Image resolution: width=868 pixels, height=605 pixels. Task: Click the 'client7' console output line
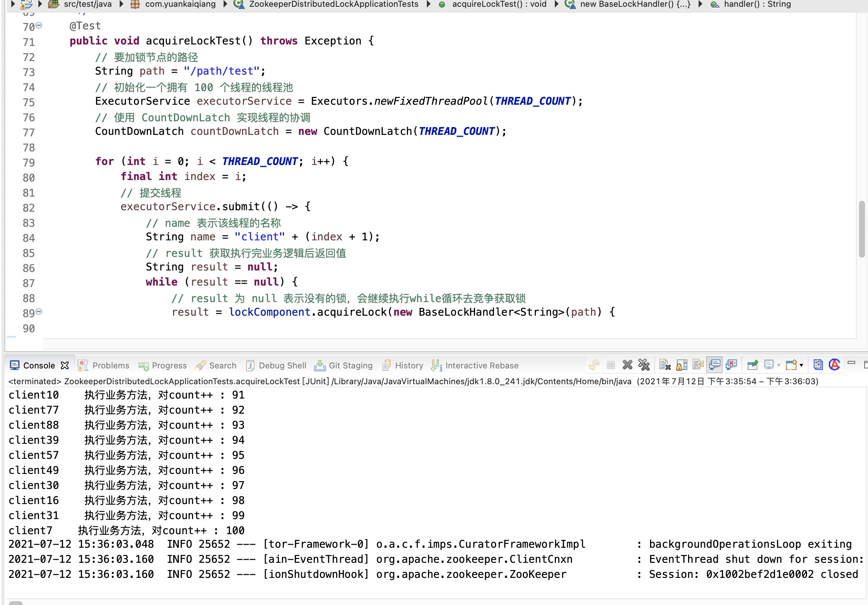click(x=126, y=530)
